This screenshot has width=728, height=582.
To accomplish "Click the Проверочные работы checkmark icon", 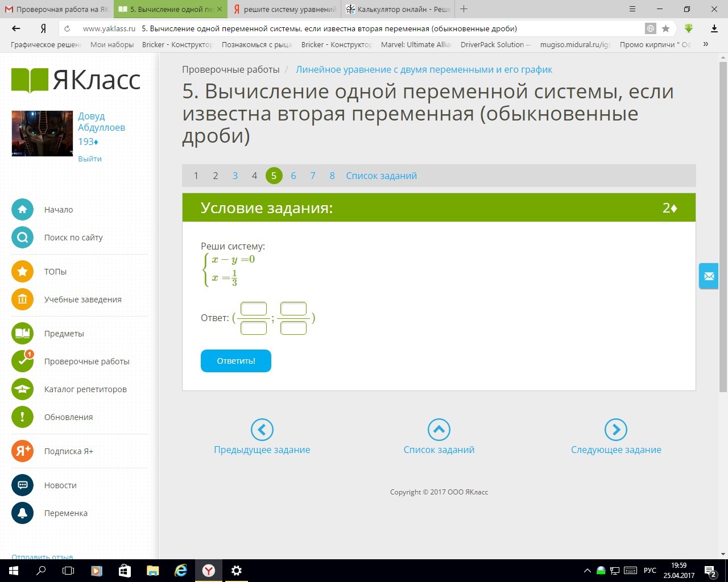I will pos(23,361).
